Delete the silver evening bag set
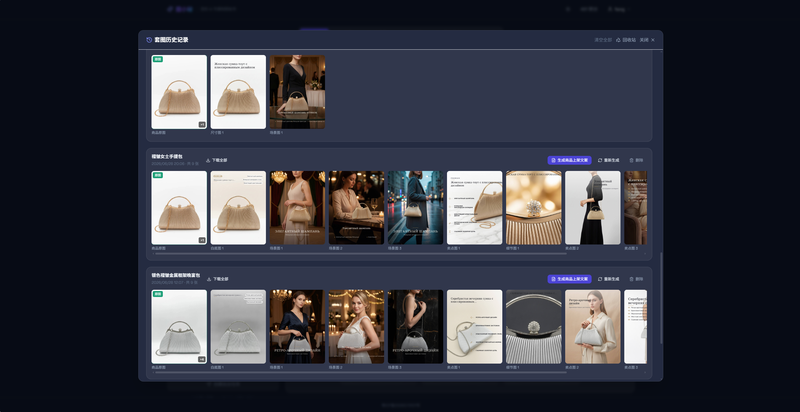Viewport: 800px width, 412px height. 636,279
